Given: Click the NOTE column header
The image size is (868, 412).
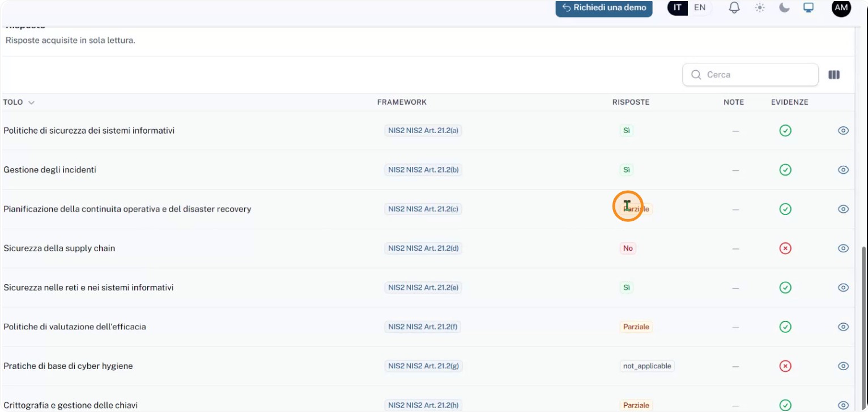Looking at the screenshot, I should [x=734, y=102].
